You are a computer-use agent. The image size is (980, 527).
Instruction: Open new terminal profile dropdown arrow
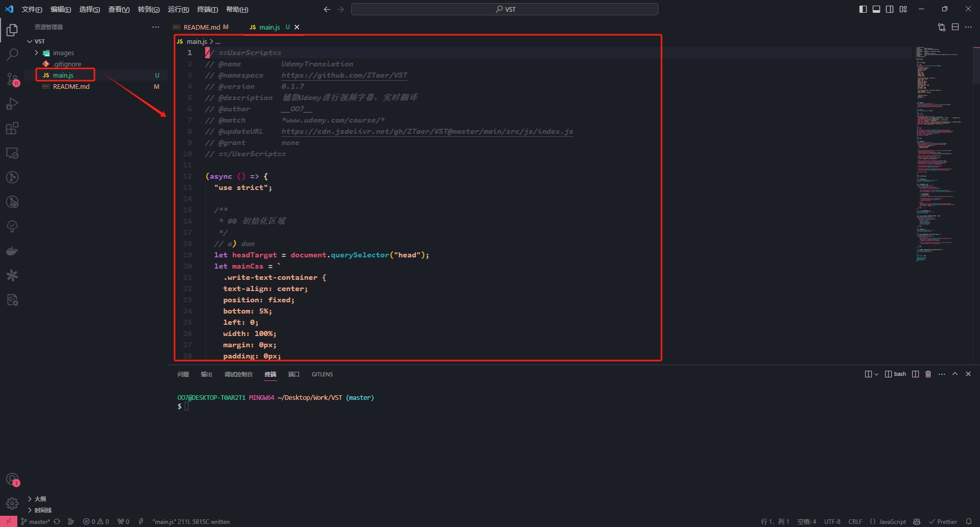pos(876,374)
